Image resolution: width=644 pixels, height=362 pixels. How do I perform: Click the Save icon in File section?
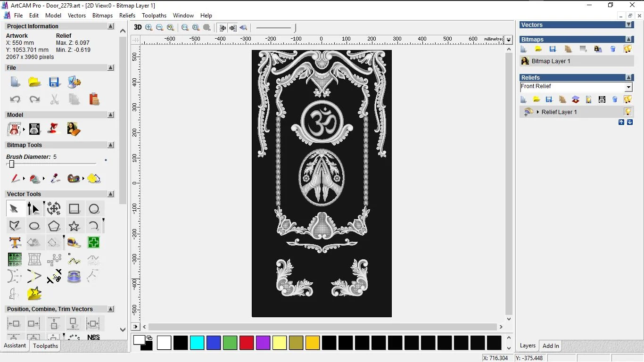tap(54, 82)
